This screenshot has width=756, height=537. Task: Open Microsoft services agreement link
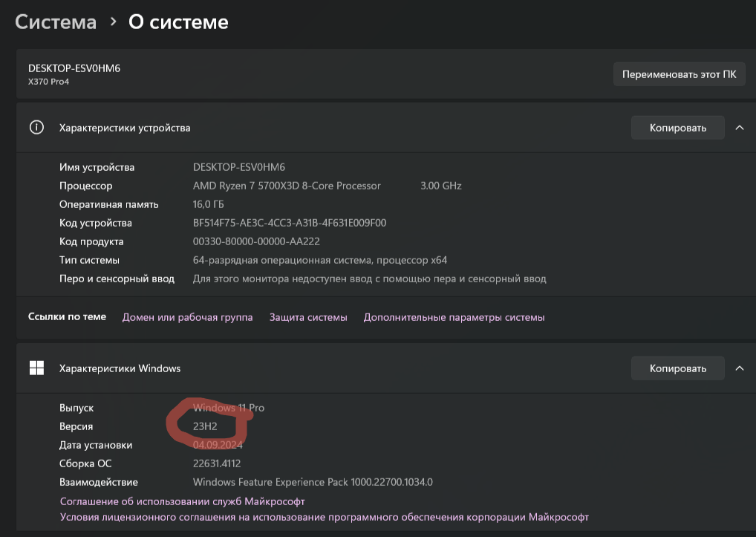click(x=182, y=501)
